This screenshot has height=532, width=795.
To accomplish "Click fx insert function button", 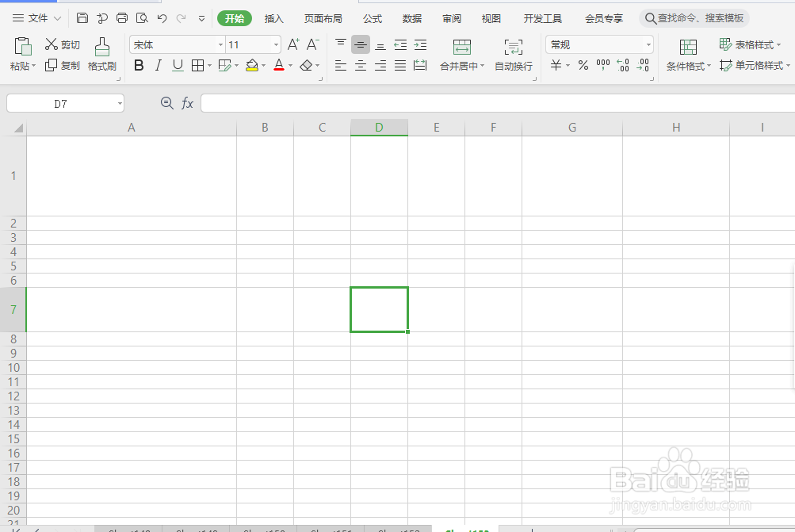I will point(187,103).
